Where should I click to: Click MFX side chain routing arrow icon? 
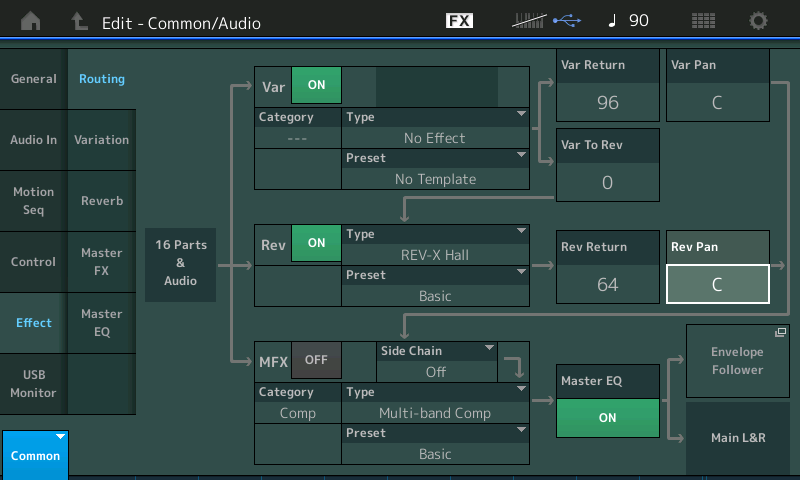tap(514, 367)
